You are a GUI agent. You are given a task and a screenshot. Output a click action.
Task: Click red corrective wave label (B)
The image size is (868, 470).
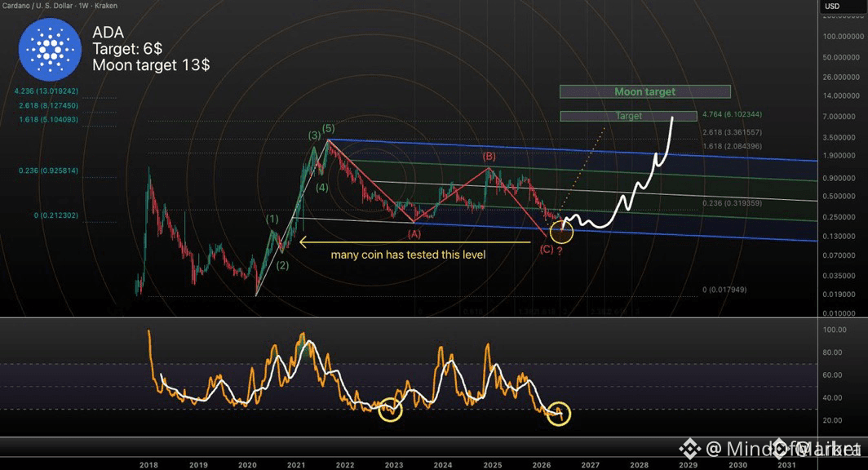(489, 157)
